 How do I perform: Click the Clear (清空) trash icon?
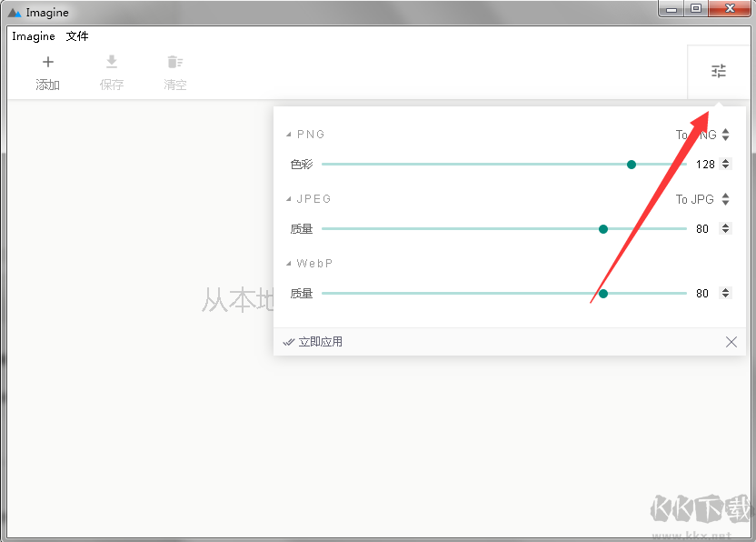[x=175, y=62]
